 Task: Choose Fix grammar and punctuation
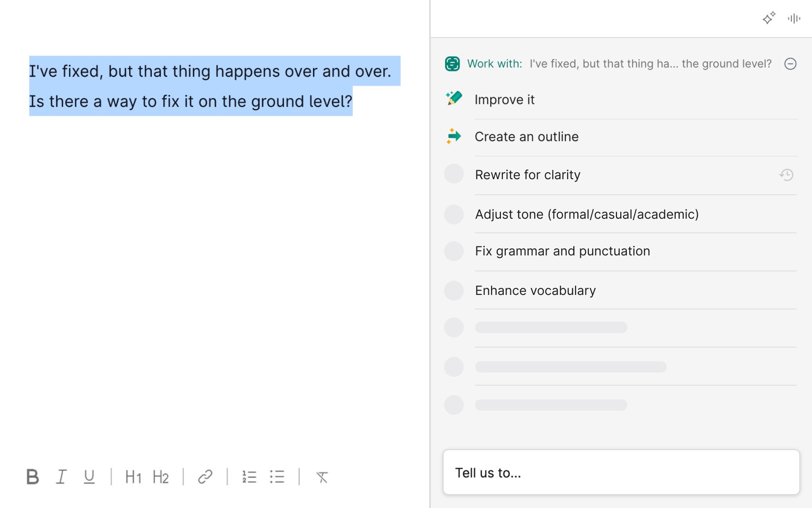562,251
